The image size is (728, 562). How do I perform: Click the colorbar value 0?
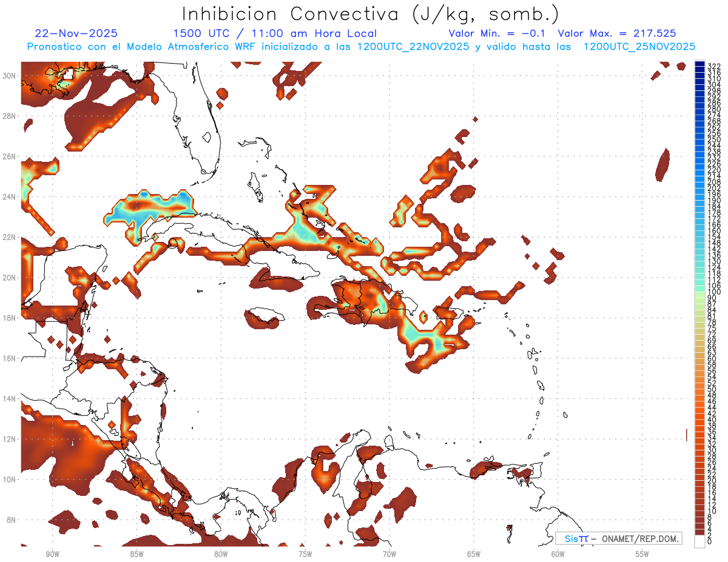(x=710, y=541)
